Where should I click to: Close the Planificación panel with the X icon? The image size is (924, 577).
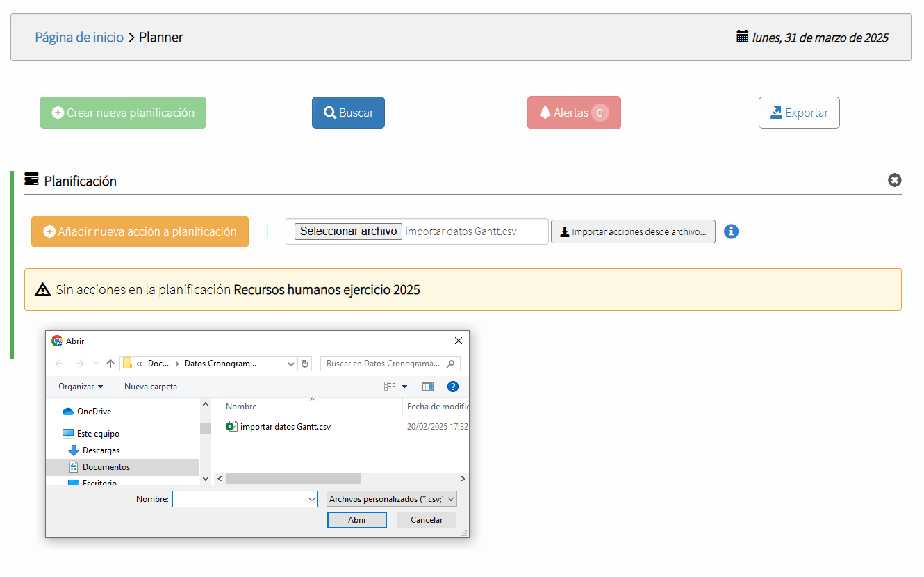[x=894, y=180]
